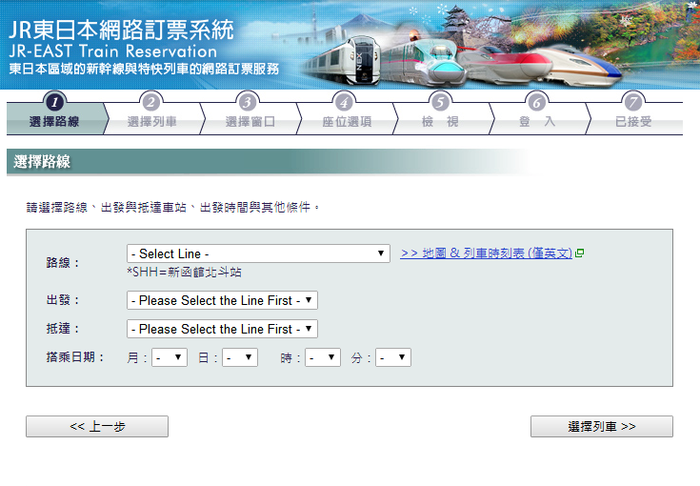Click step 4 numbered circle icon

click(345, 101)
